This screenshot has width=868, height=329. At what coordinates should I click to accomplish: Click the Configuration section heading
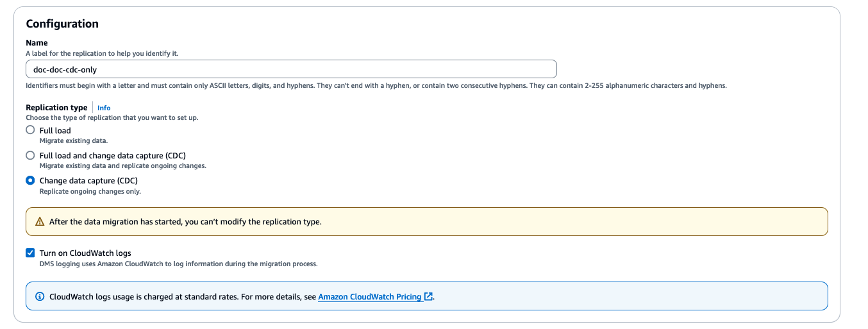pyautogui.click(x=62, y=24)
